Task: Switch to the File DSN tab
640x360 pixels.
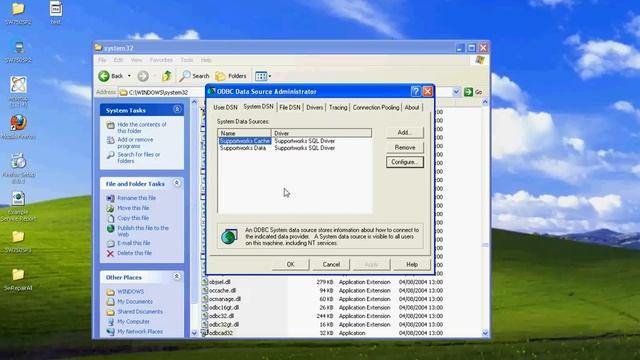Action: click(x=290, y=107)
